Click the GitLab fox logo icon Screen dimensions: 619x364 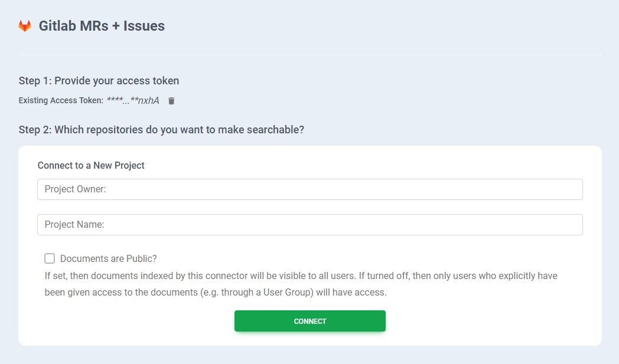point(25,26)
